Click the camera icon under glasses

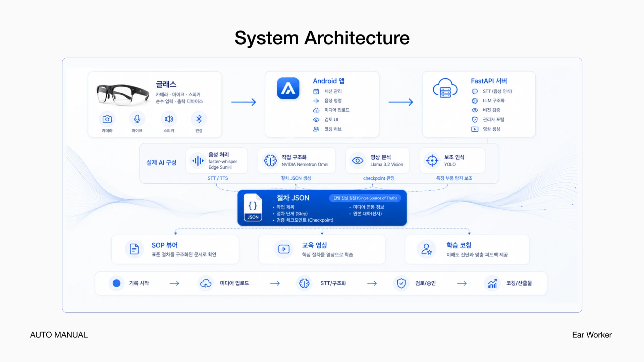pyautogui.click(x=107, y=119)
